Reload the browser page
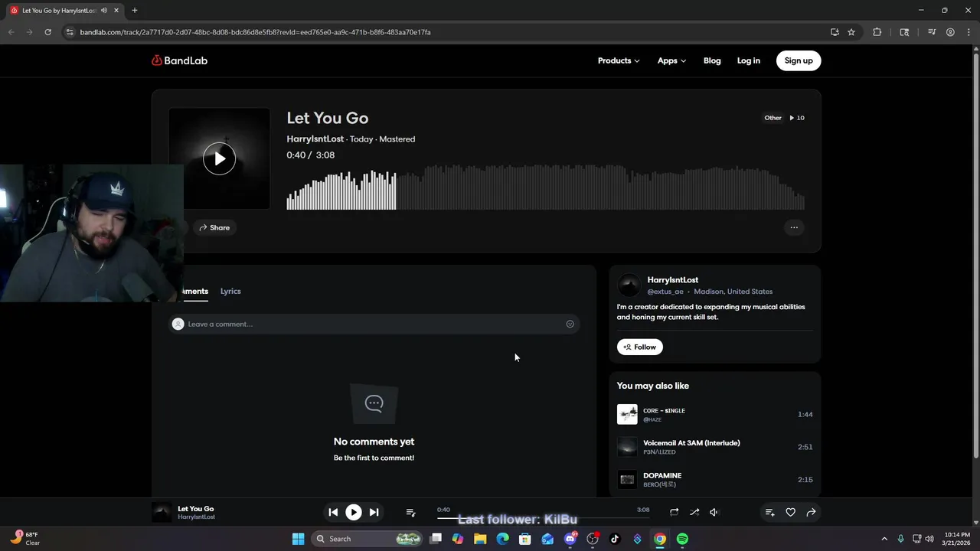The width and height of the screenshot is (980, 551). (47, 32)
